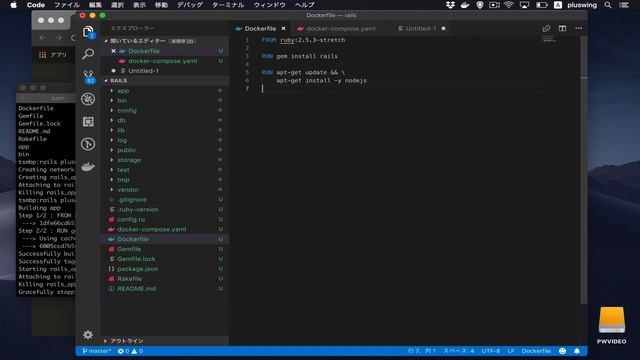Expand the bin folder
640x360 pixels.
pos(122,100)
